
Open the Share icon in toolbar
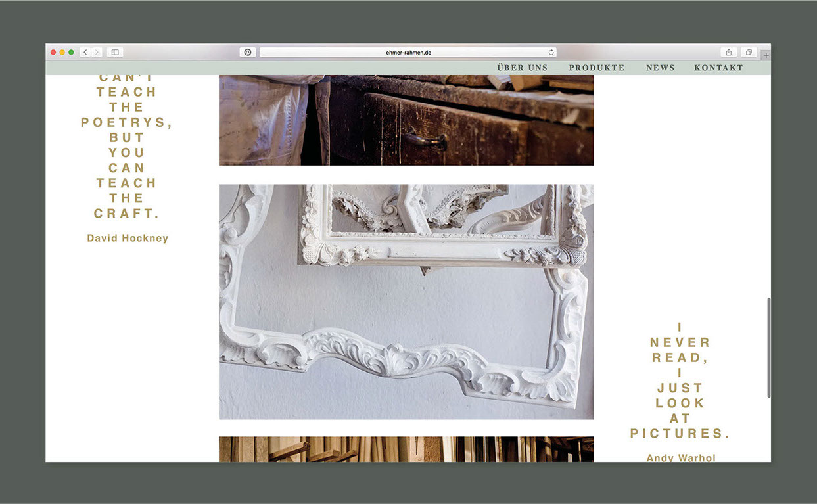(728, 52)
